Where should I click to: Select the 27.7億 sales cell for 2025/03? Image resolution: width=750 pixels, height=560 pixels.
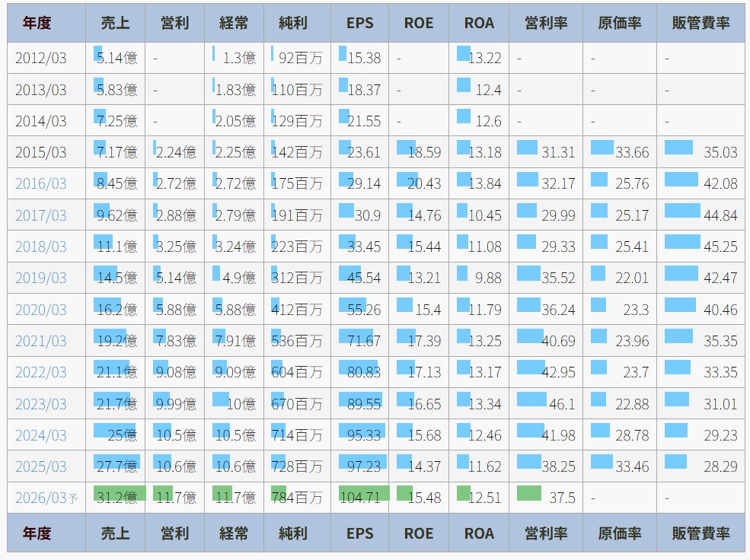point(115,466)
